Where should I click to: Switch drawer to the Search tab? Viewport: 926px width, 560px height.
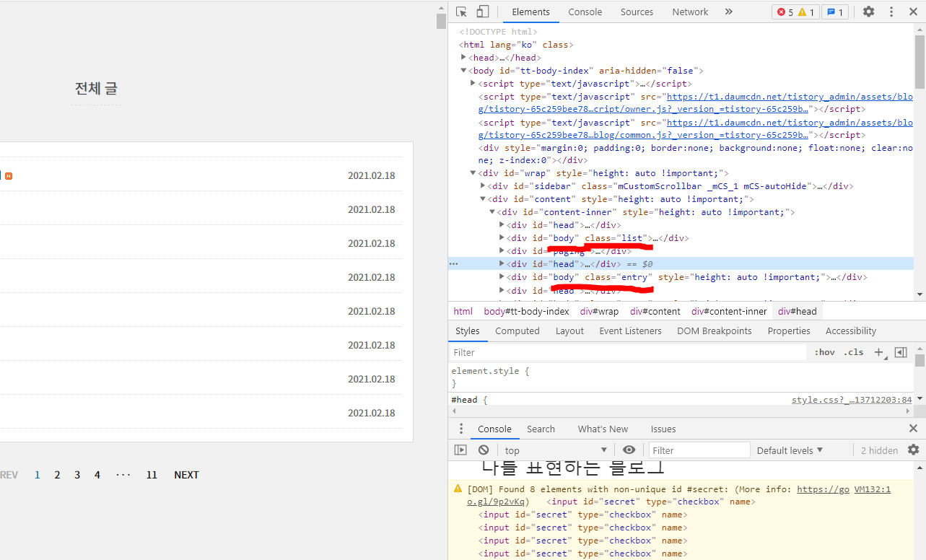point(541,429)
